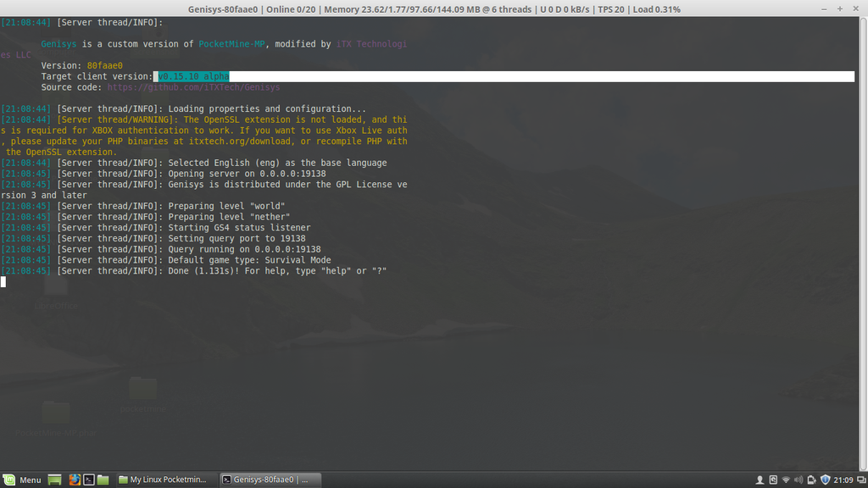Click the terminal cursor input line
Viewport: 868px width, 488px height.
[x=3, y=281]
